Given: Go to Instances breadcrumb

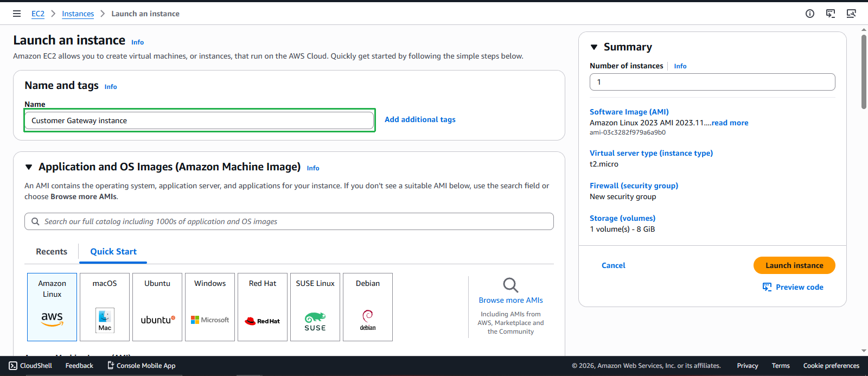Looking at the screenshot, I should (78, 14).
